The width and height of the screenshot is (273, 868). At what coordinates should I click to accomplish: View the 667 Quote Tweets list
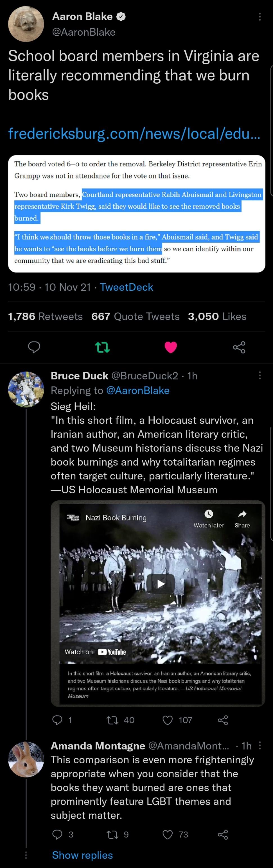pyautogui.click(x=135, y=316)
